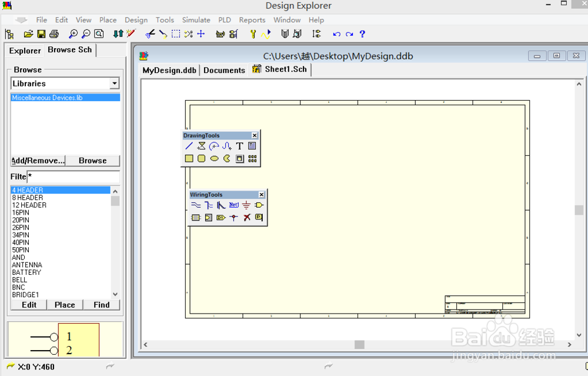Screen dimensions: 588x376
Task: Click the Filter text field
Action: coord(73,177)
